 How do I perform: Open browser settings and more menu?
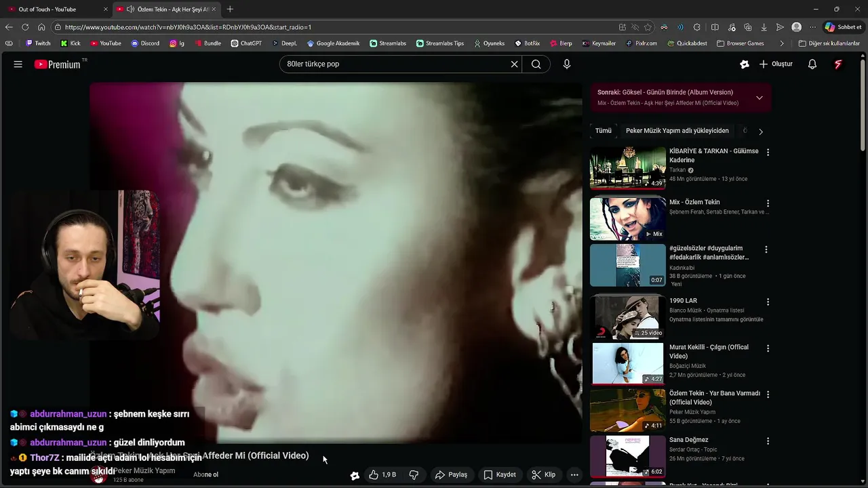tap(813, 27)
